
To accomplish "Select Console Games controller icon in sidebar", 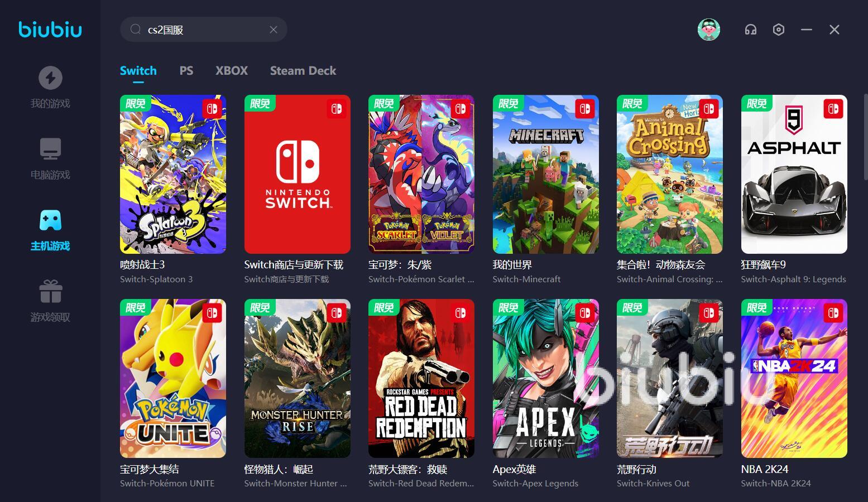I will point(50,220).
